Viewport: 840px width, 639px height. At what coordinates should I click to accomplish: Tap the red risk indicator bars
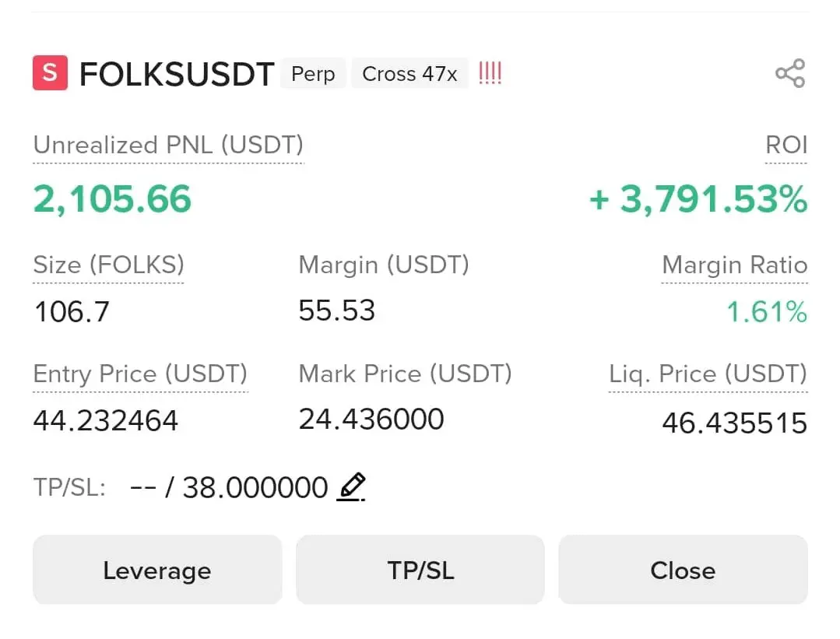click(490, 74)
